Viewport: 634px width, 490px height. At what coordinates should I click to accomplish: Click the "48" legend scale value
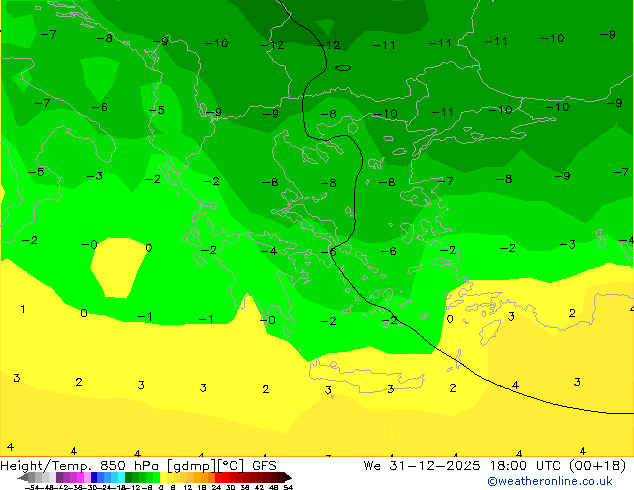(x=274, y=487)
